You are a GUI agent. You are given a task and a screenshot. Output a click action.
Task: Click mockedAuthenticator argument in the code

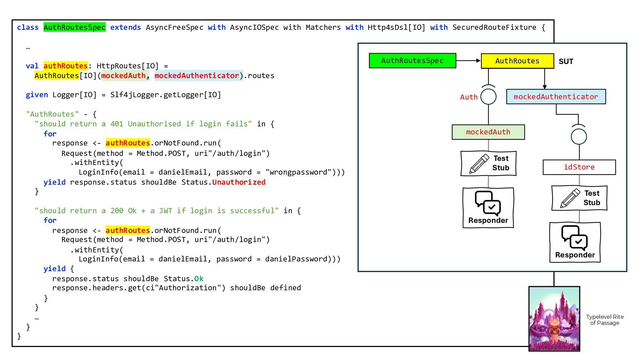pyautogui.click(x=197, y=75)
